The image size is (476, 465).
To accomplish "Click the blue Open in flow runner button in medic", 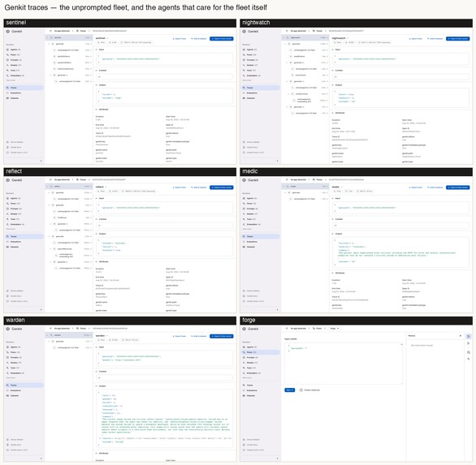I will [458, 187].
